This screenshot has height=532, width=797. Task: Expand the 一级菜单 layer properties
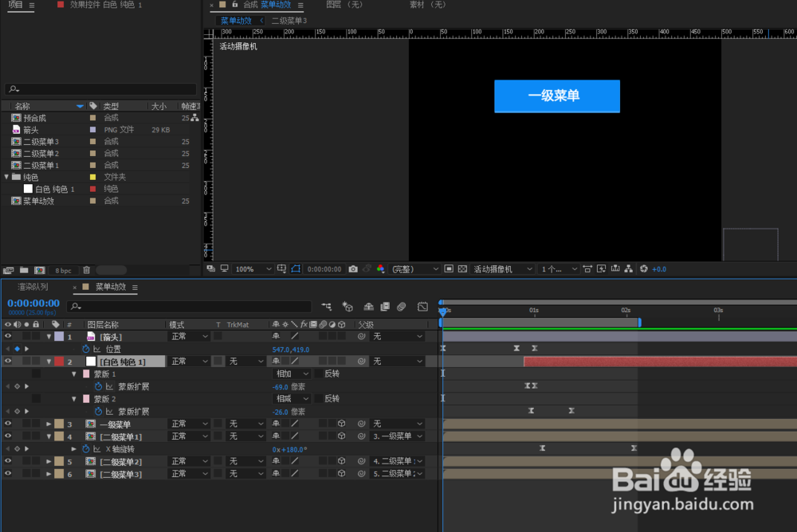[49, 423]
